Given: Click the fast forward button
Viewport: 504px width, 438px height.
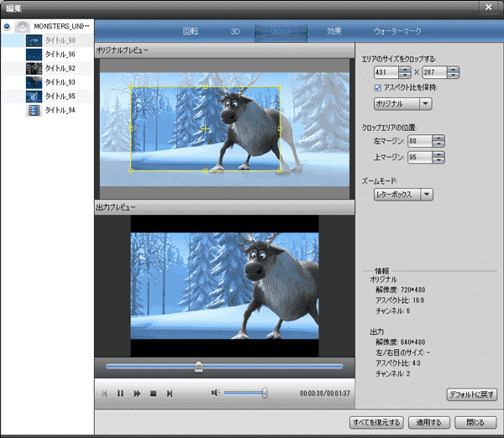Looking at the screenshot, I should click(x=137, y=394).
